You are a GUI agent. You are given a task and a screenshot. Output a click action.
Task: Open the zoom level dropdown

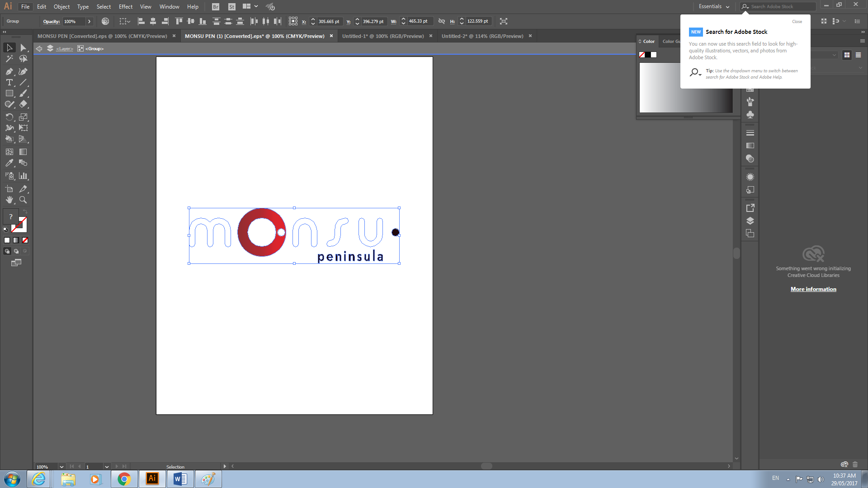point(61,467)
